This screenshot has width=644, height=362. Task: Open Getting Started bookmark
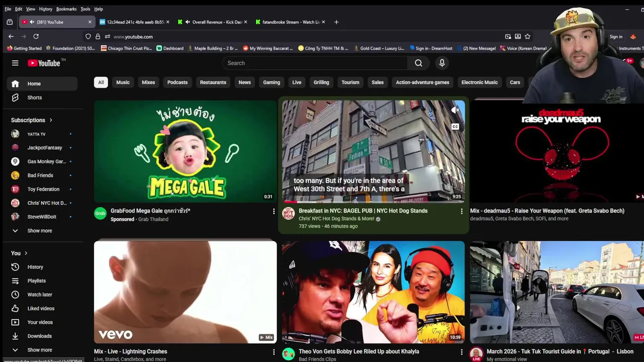point(24,48)
